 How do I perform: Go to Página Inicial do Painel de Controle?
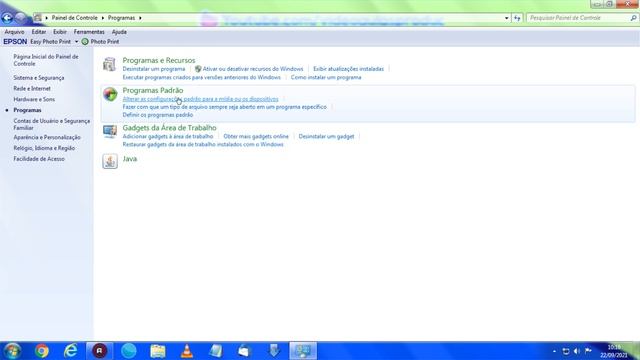pos(46,60)
